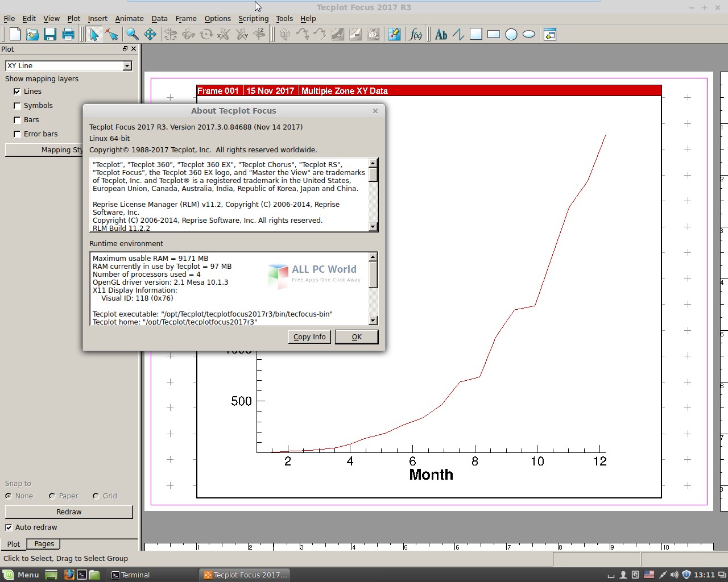Uncheck the Lines mapping layer
Image resolution: width=728 pixels, height=582 pixels.
(x=17, y=91)
